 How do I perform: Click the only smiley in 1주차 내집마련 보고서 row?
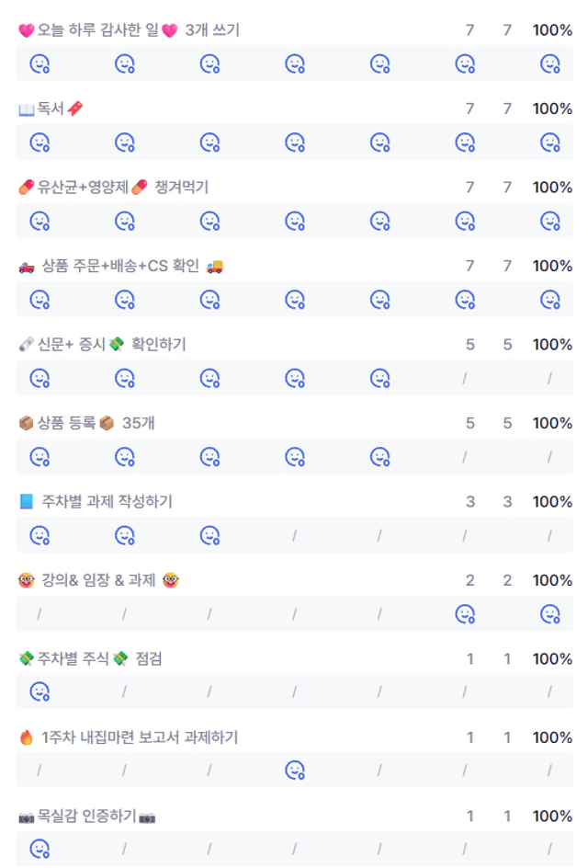tap(295, 770)
